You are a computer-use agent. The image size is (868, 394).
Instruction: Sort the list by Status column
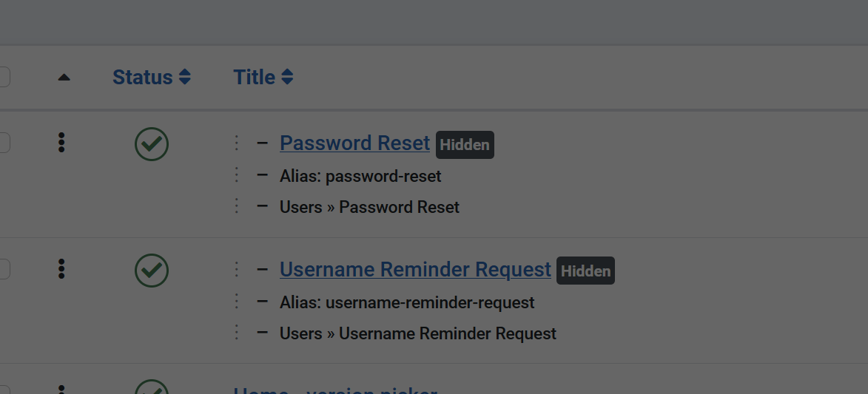(152, 77)
